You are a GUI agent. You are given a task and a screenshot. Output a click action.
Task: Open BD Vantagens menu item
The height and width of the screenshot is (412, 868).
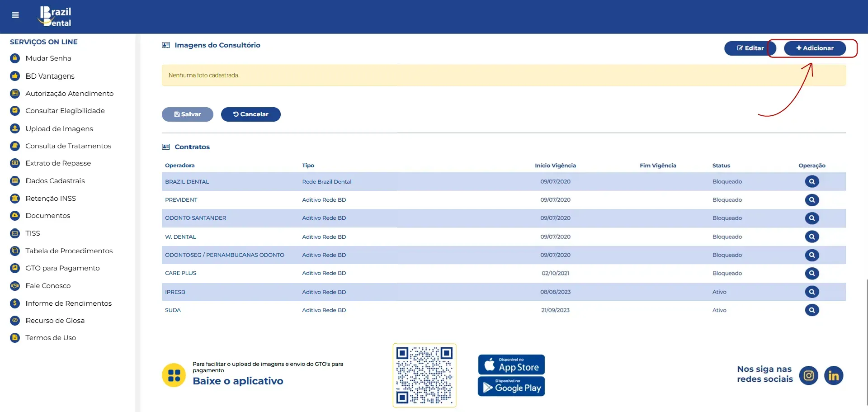[50, 76]
